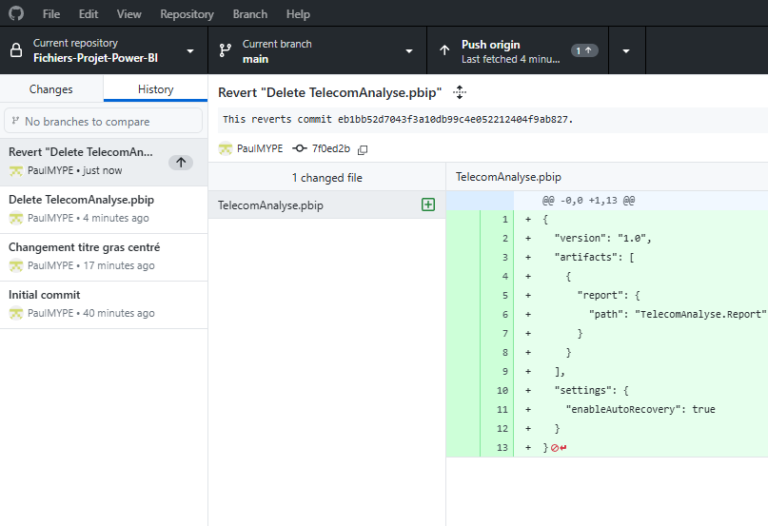Click the expand commit summary icon
Image resolution: width=768 pixels, height=526 pixels.
(459, 92)
